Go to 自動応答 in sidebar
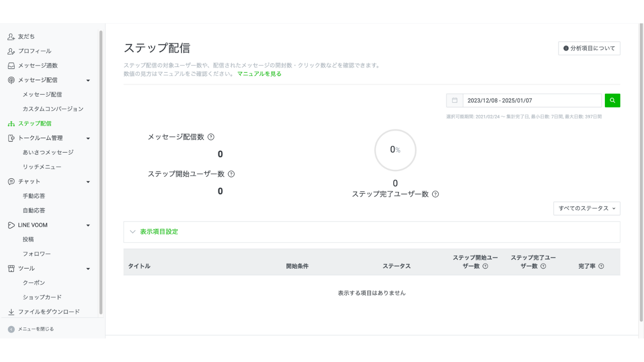Screen dimensions: 644x362 click(x=34, y=211)
